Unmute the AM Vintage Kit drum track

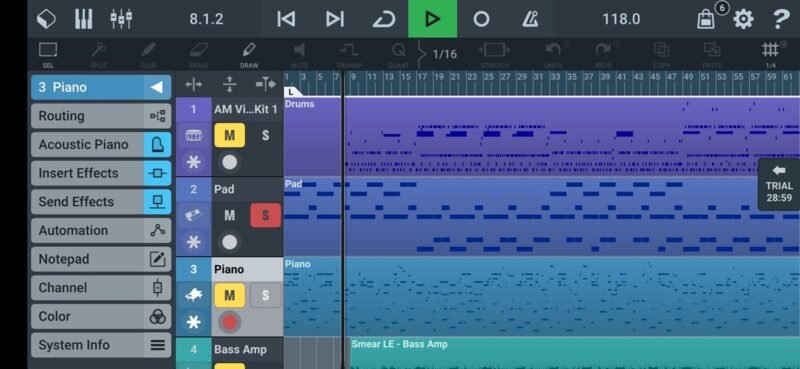[x=230, y=135]
